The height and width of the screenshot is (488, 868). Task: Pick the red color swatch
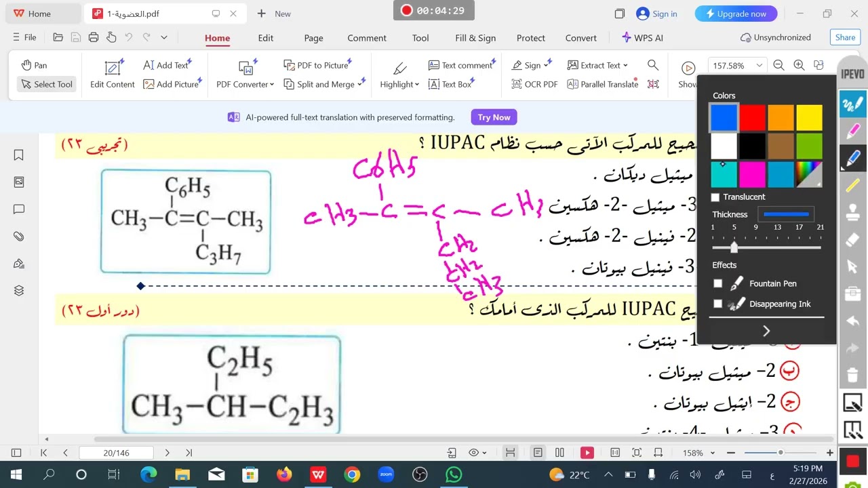752,117
